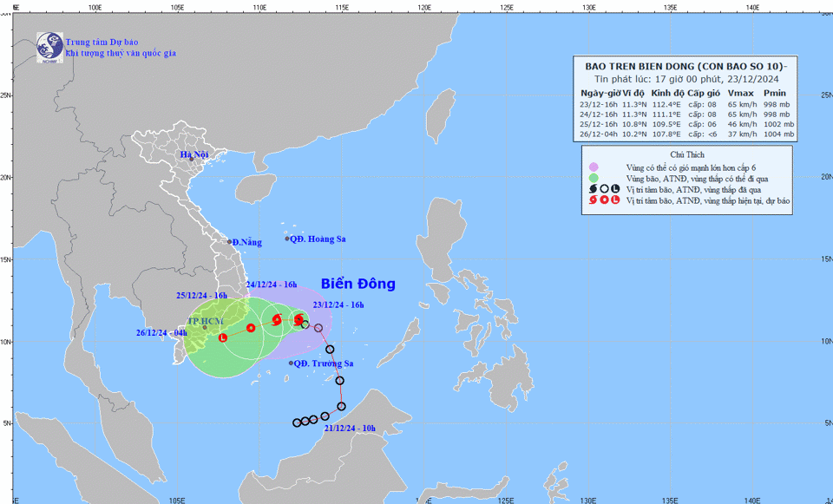Click the purple legend circle for strong winds
The height and width of the screenshot is (504, 833).
pyautogui.click(x=594, y=167)
